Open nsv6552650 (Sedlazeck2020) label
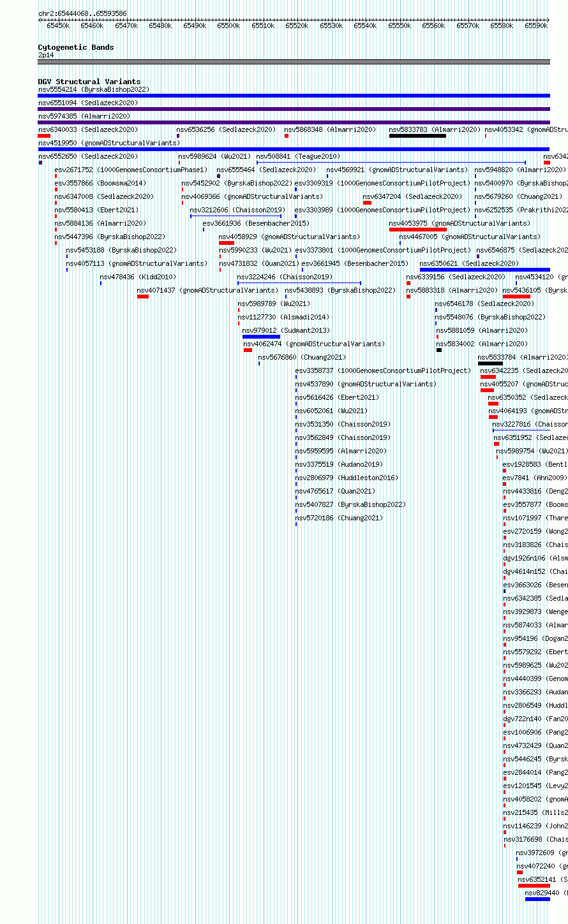Viewport: 568px width, 924px height. tap(88, 156)
